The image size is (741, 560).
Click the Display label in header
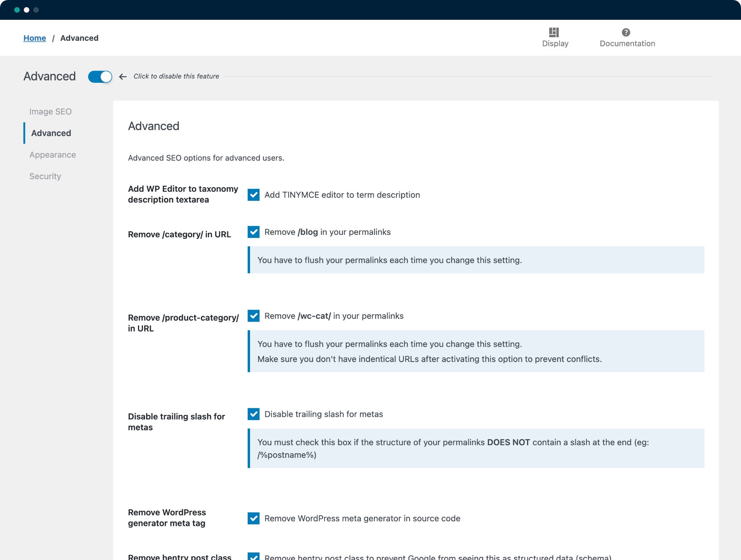click(x=555, y=44)
